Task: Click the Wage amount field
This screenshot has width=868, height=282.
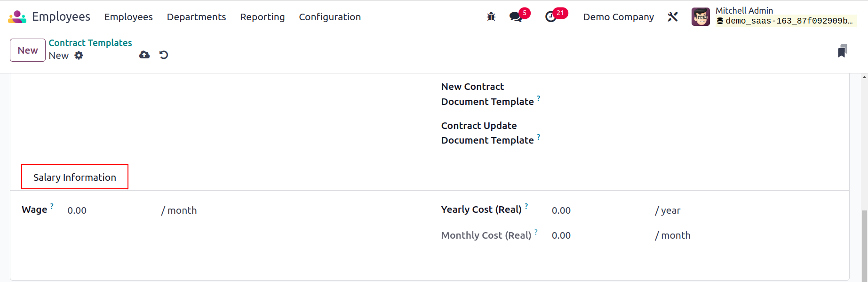Action: [111, 210]
